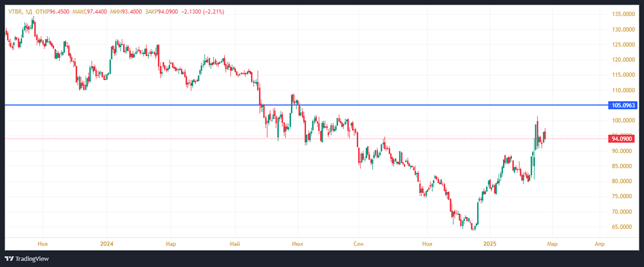Click the Апр label on time axis
The height and width of the screenshot is (267, 644).
pos(599,244)
